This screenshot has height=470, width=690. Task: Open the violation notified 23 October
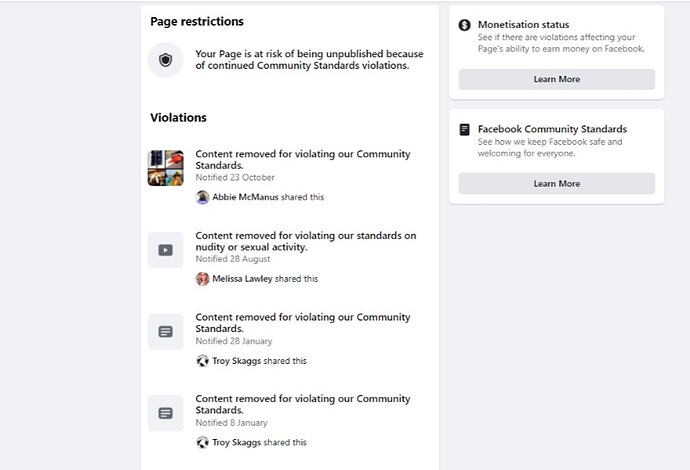303,160
